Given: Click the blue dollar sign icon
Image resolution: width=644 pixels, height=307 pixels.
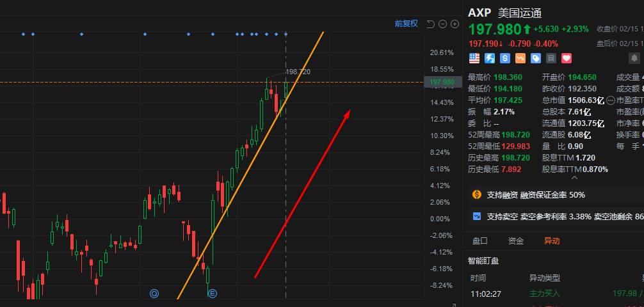Looking at the screenshot, I should 505,58.
